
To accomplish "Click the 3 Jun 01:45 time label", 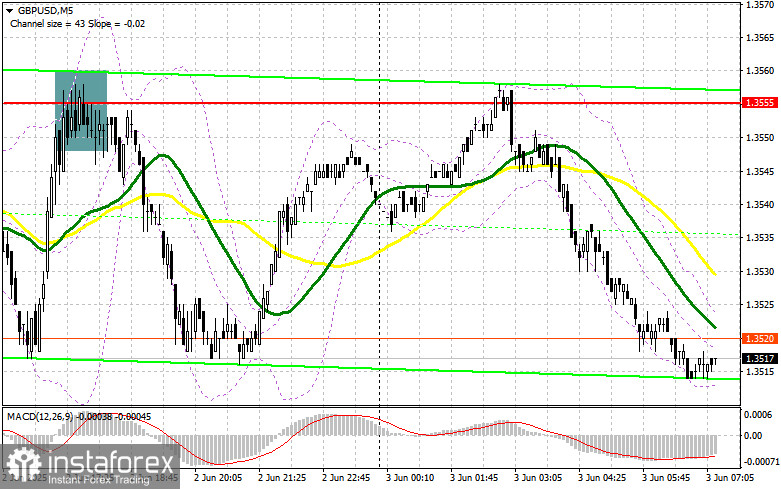I will 474,478.
